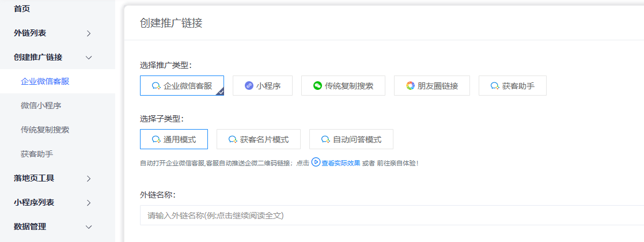Click the 获客名片模式 chat icon
The width and height of the screenshot is (644, 242).
pyautogui.click(x=233, y=139)
